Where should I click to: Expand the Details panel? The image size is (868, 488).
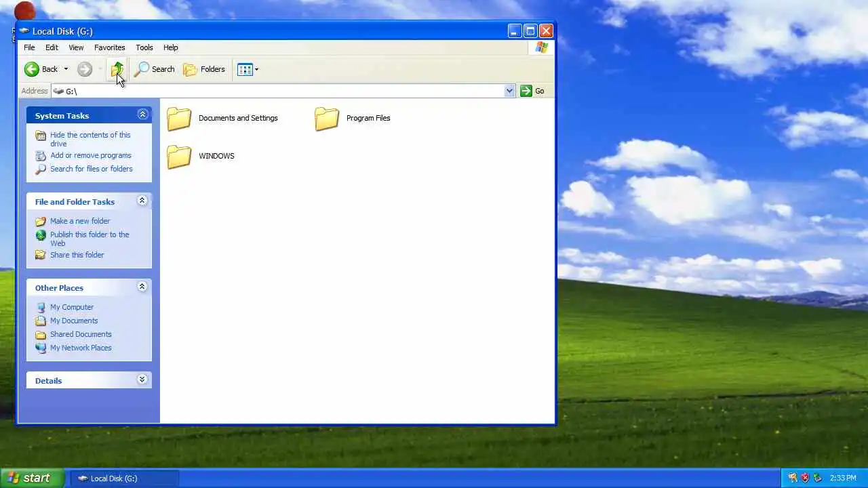pos(142,380)
